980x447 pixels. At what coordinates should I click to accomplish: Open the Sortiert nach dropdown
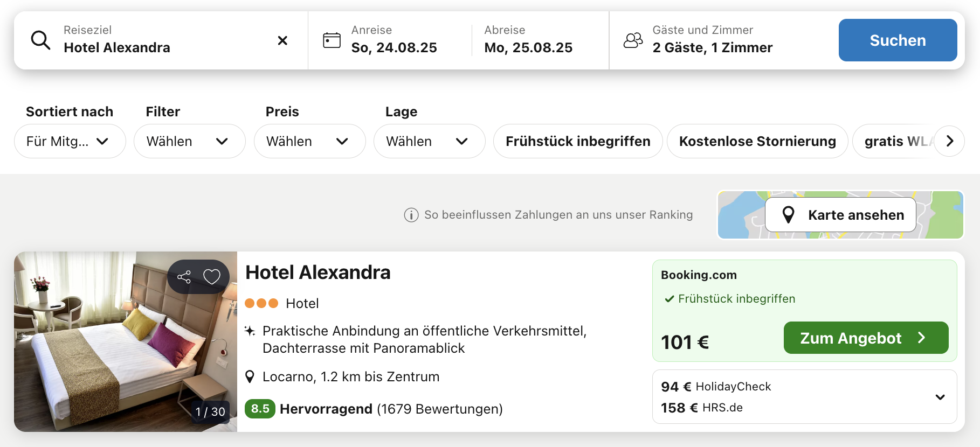(x=70, y=141)
